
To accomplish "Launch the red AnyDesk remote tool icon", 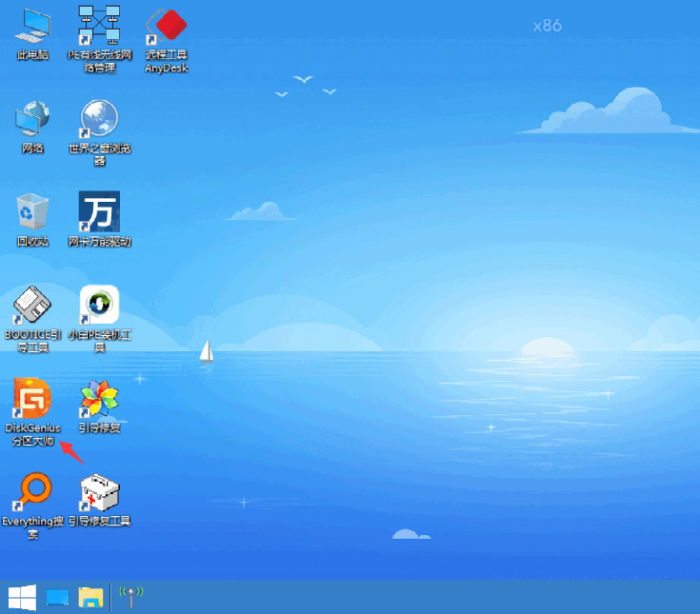I will click(x=166, y=25).
